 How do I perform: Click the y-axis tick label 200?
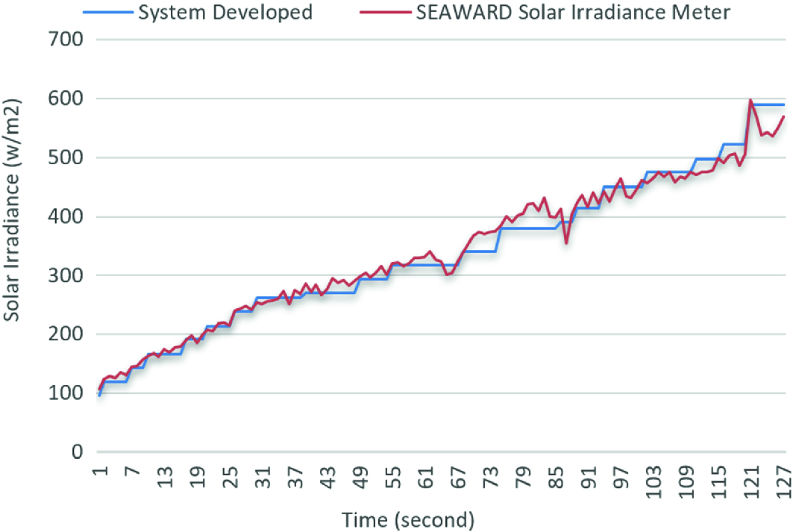66,334
